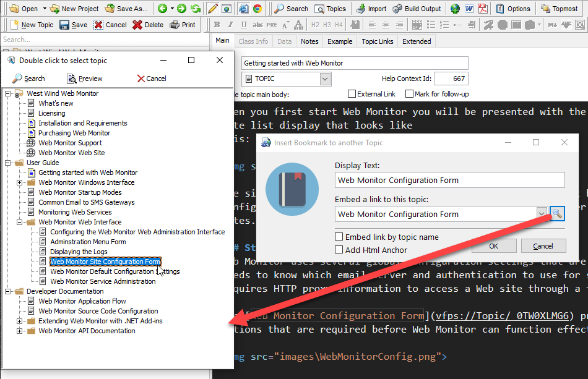This screenshot has width=588, height=379.
Task: Click the Save disk button
Action: point(74,25)
